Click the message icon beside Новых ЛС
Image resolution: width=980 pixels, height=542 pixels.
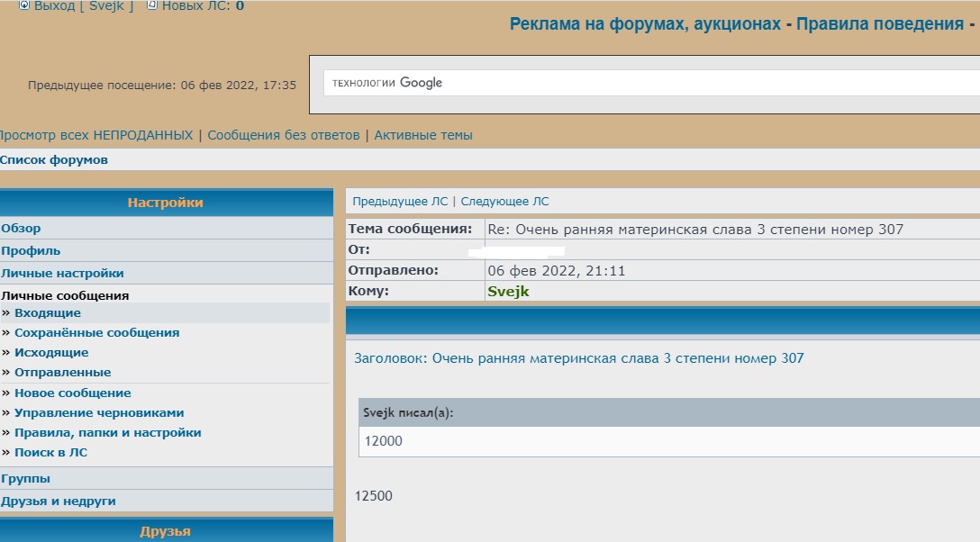(x=151, y=5)
